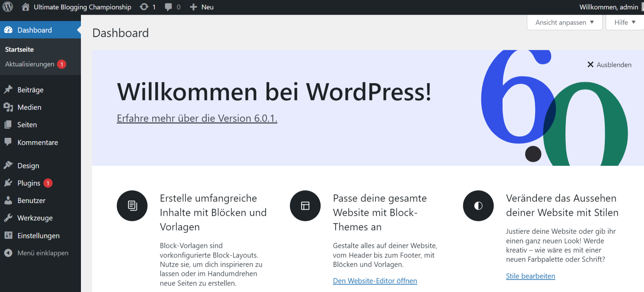Click the Dashboard page heading
Viewport: 644px width, 292px height.
coord(121,33)
